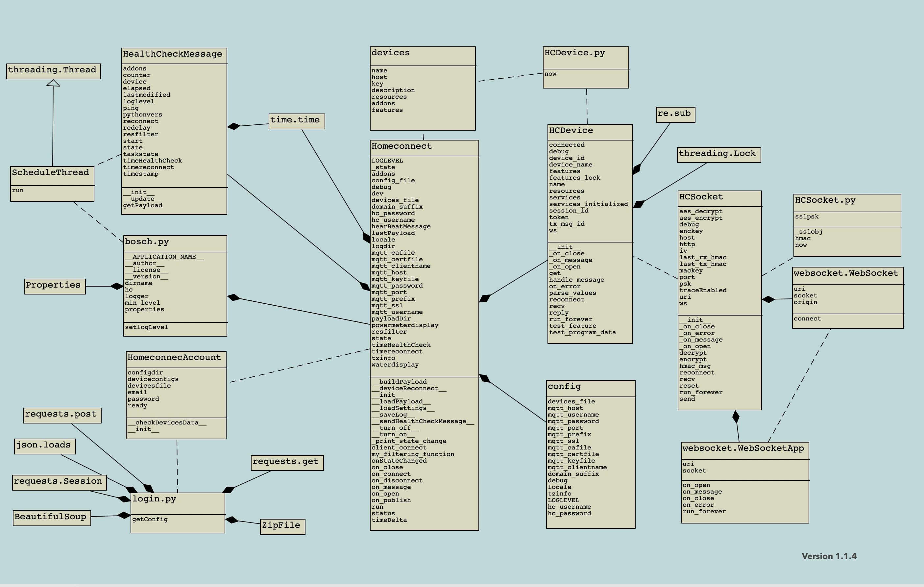Click the requests.post node

tap(62, 415)
